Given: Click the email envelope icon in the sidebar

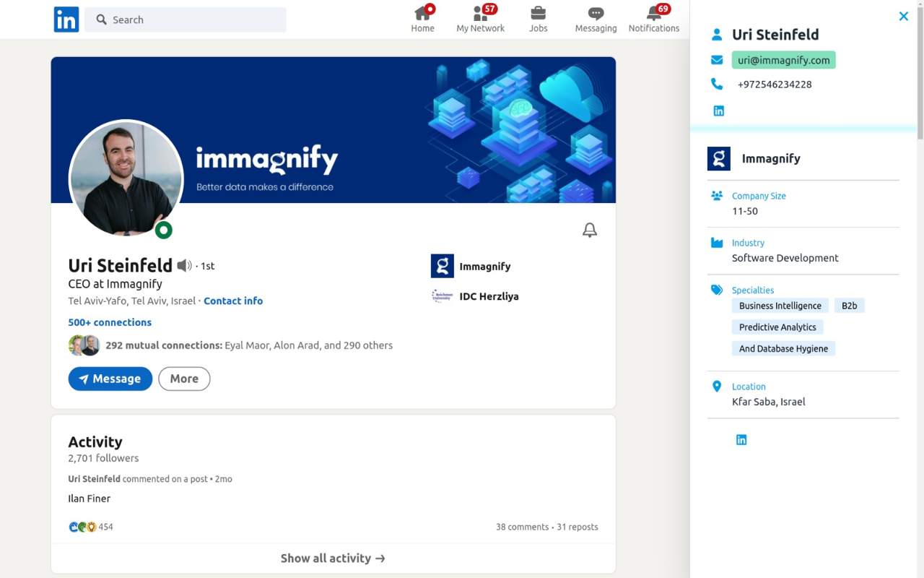Looking at the screenshot, I should (x=717, y=60).
